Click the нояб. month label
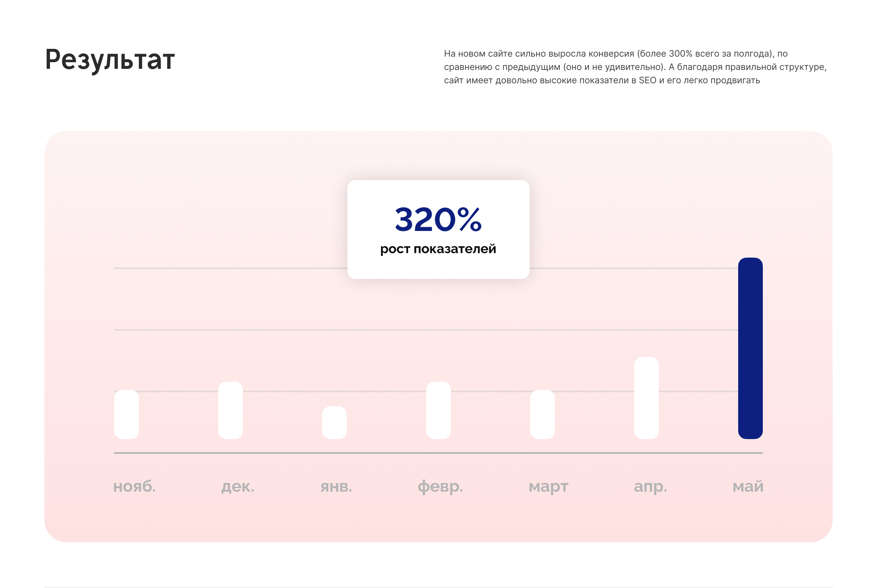Screen dimensions: 877x588 pos(134,486)
